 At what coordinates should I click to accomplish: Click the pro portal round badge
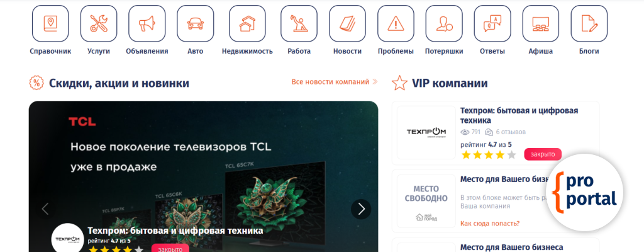point(584,192)
